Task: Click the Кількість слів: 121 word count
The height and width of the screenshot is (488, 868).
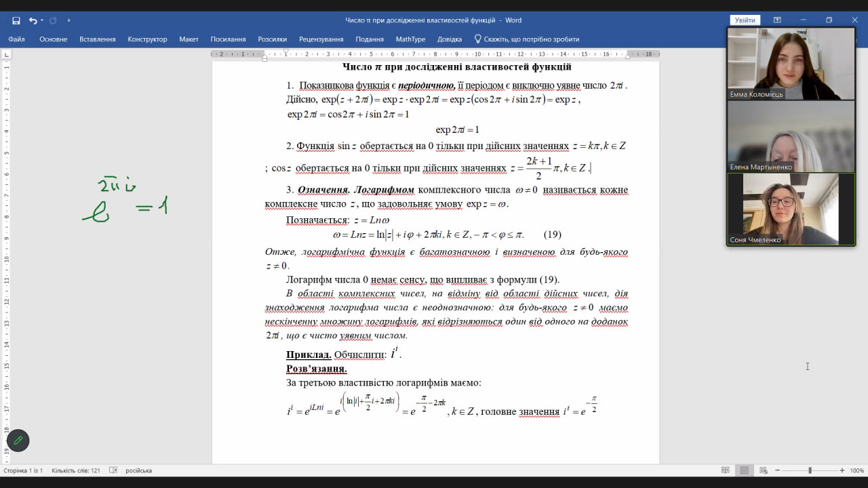Action: click(x=76, y=470)
